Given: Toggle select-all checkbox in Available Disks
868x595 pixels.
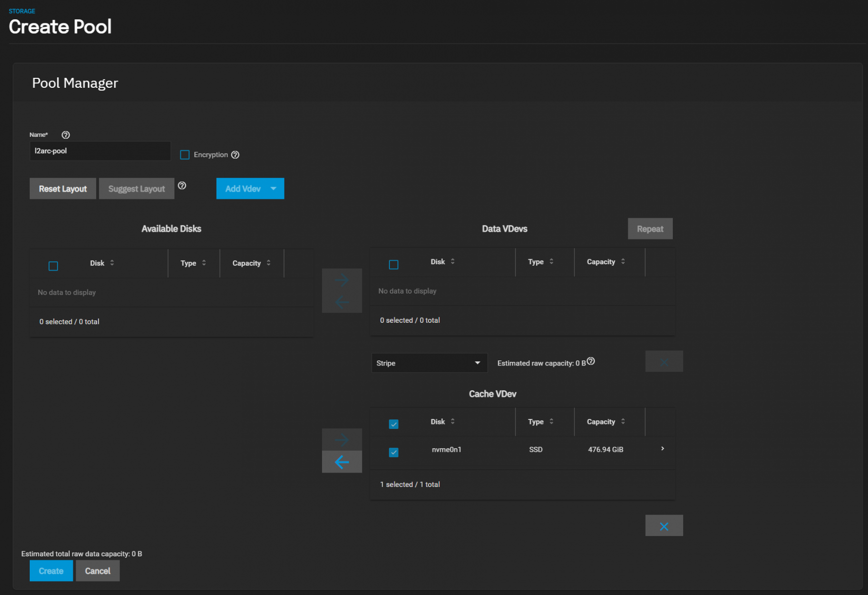Looking at the screenshot, I should point(54,266).
